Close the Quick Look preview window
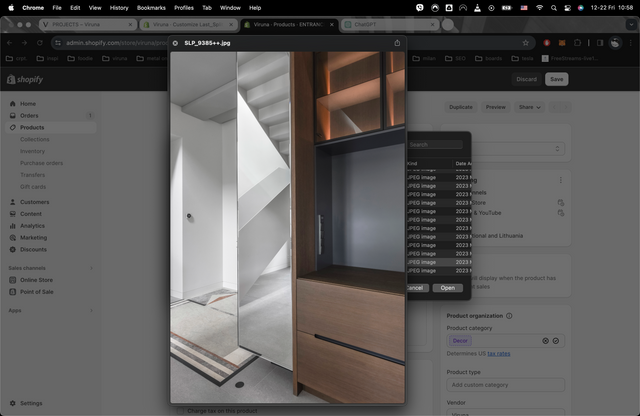 pyautogui.click(x=176, y=43)
